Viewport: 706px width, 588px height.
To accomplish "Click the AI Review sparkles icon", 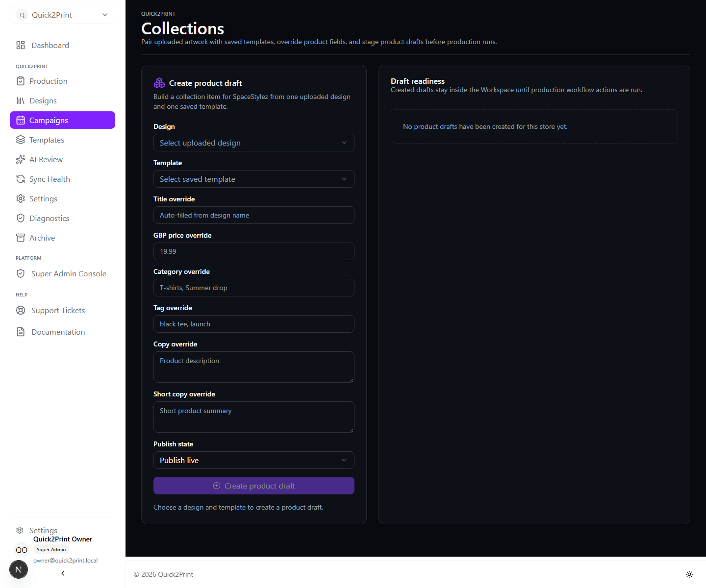I will pos(21,159).
